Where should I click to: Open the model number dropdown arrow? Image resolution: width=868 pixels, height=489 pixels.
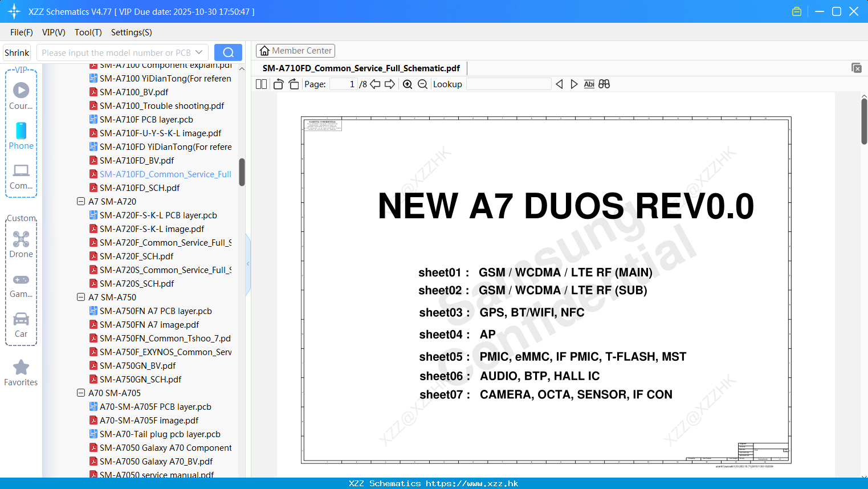point(199,52)
